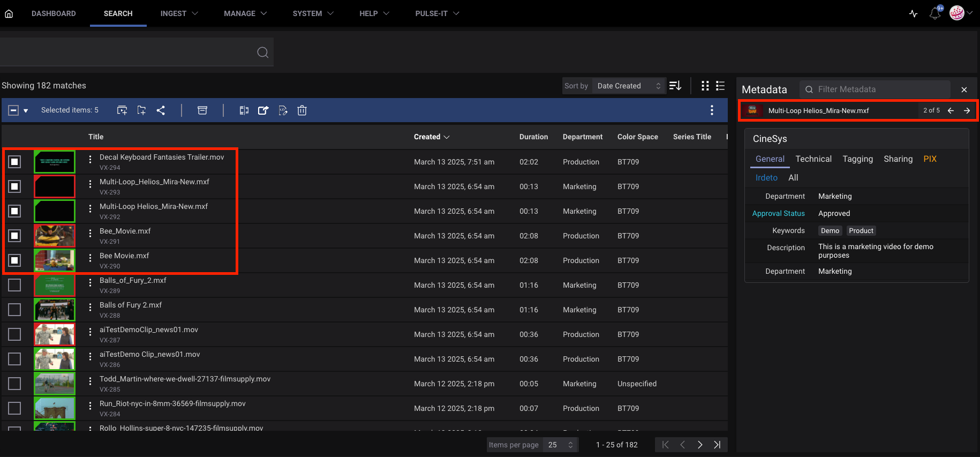
Task: Go to the next results page
Action: pos(700,445)
